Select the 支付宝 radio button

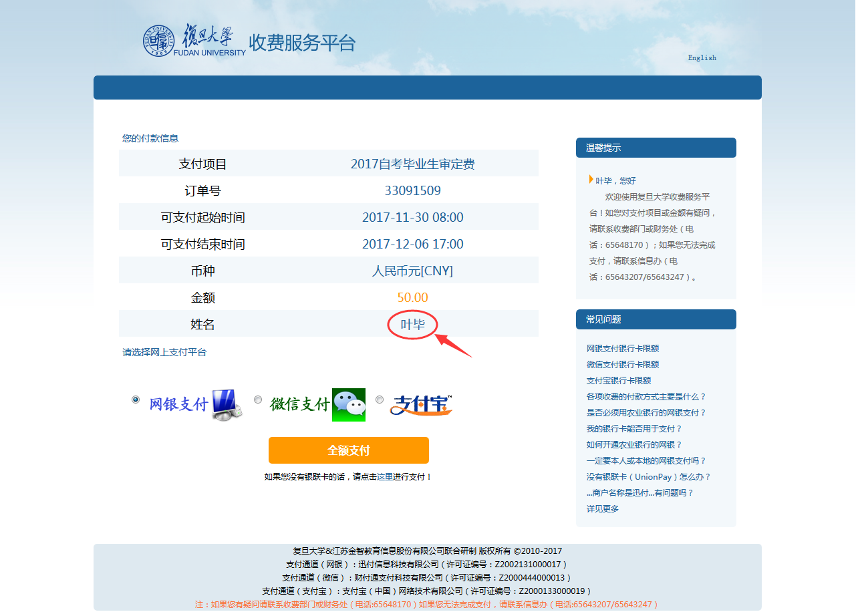[x=380, y=400]
